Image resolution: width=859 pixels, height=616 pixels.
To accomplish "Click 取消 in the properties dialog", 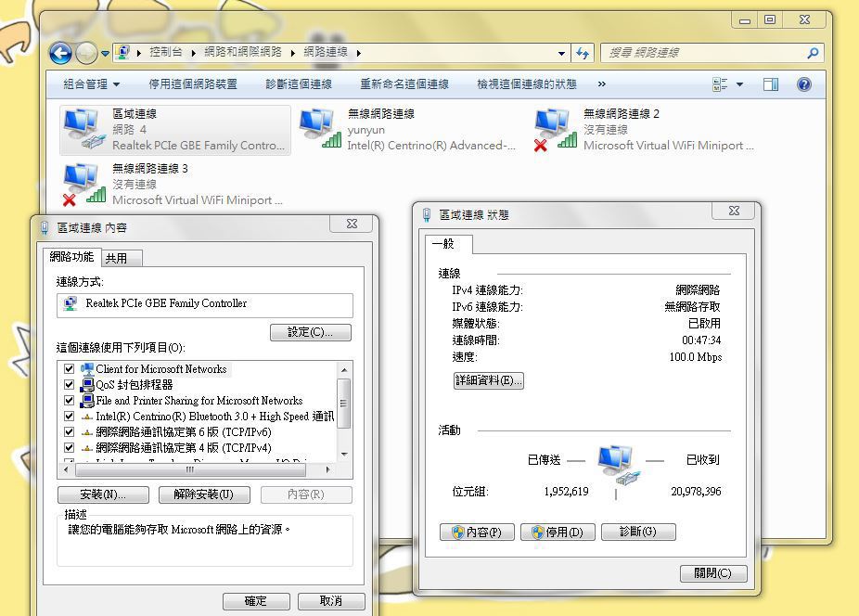I will click(x=331, y=601).
